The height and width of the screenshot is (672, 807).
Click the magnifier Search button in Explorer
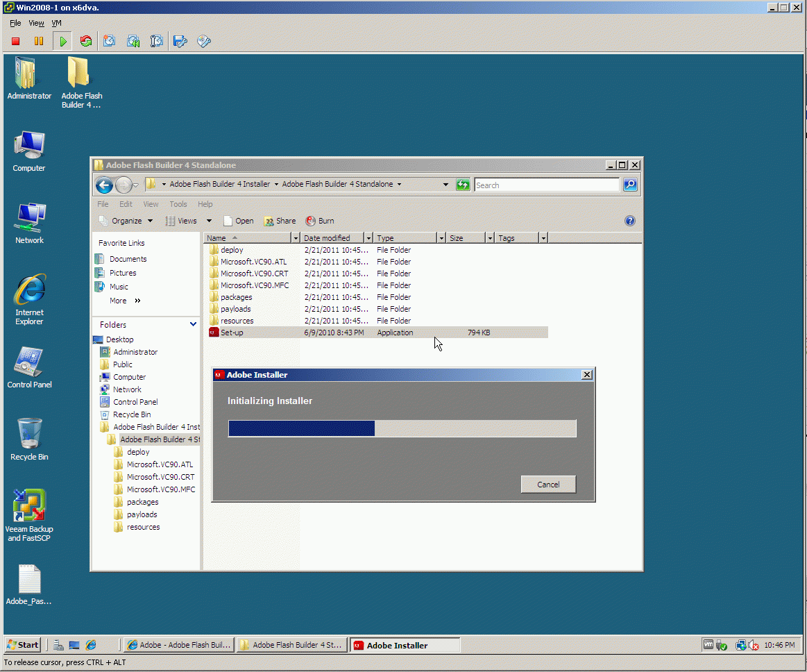click(x=630, y=185)
